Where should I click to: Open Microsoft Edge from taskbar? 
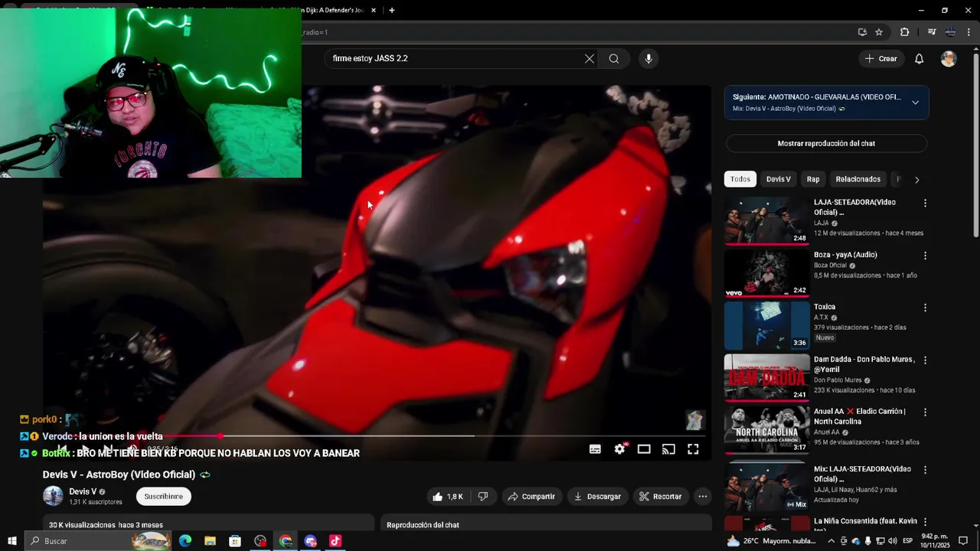[x=185, y=541]
